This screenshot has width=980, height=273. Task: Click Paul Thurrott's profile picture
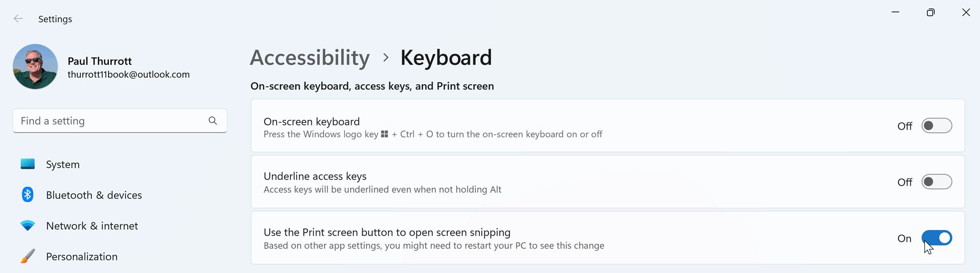[35, 67]
